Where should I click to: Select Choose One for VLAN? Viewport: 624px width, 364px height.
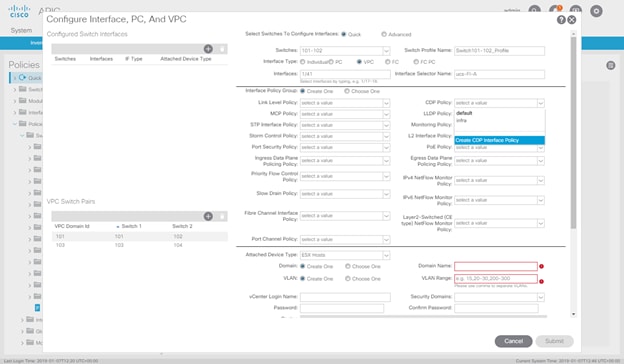(x=347, y=278)
